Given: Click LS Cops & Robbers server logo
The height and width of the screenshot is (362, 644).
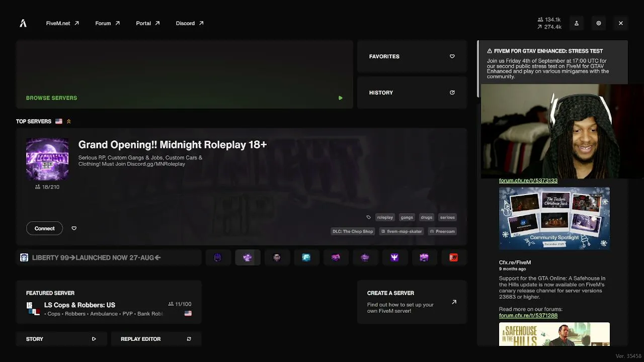Looking at the screenshot, I should pyautogui.click(x=33, y=309).
